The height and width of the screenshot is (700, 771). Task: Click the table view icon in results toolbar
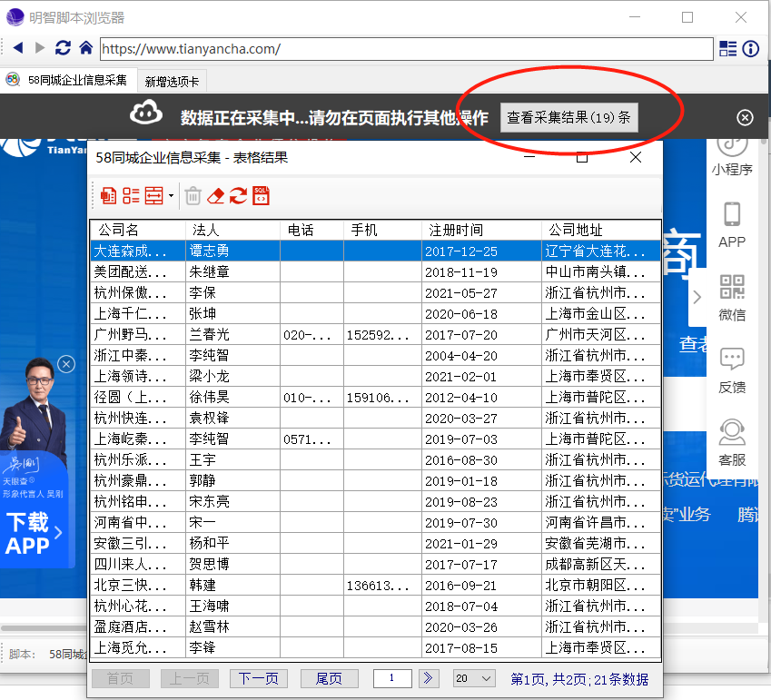pyautogui.click(x=153, y=195)
